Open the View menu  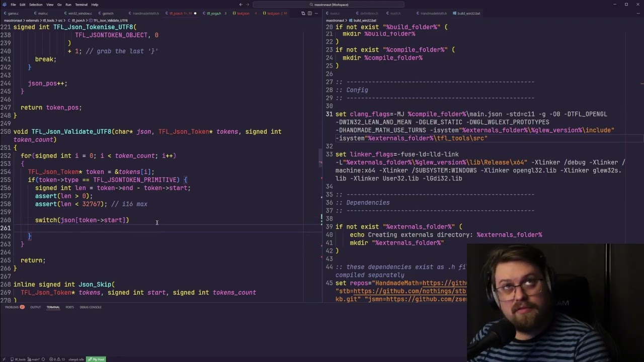50,5
